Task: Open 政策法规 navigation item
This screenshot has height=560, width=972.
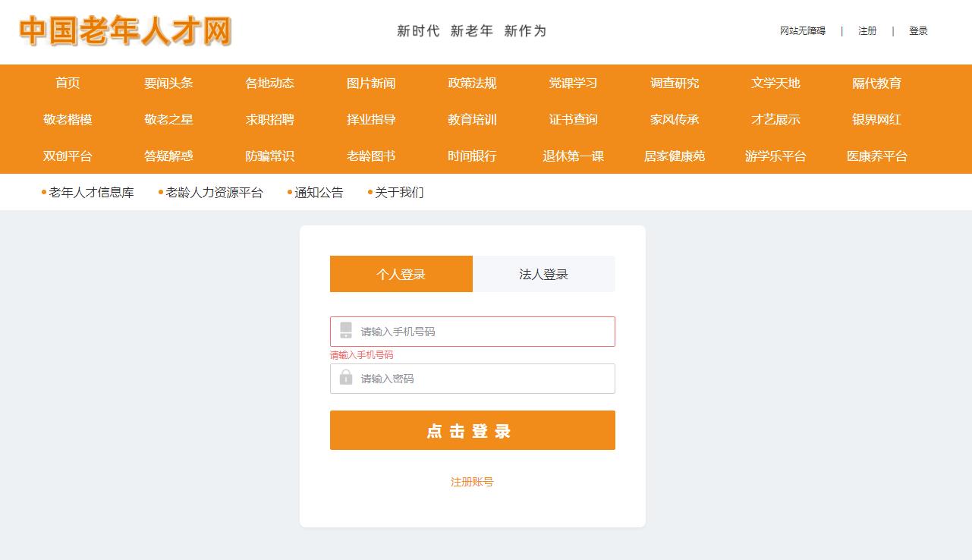Action: 472,83
